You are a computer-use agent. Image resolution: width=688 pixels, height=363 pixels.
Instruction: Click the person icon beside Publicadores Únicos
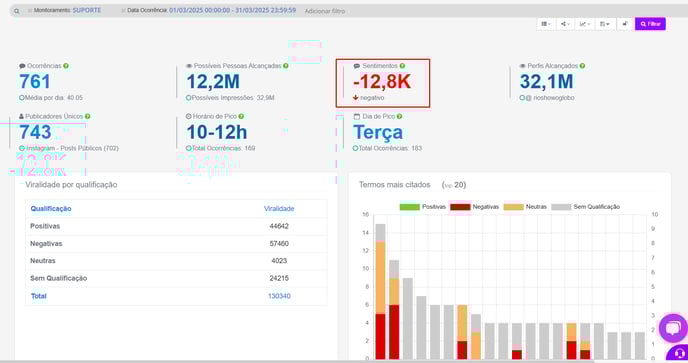[22, 116]
